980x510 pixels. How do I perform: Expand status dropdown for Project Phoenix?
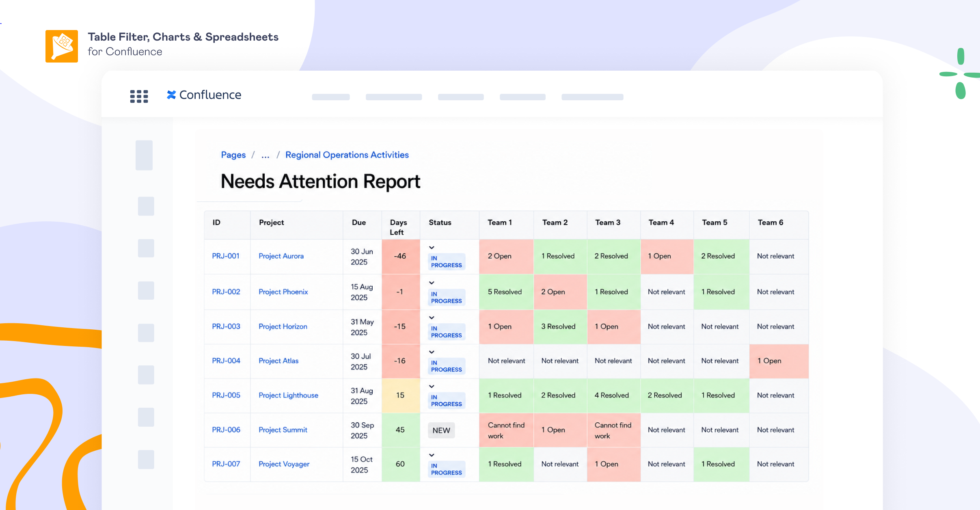point(432,283)
